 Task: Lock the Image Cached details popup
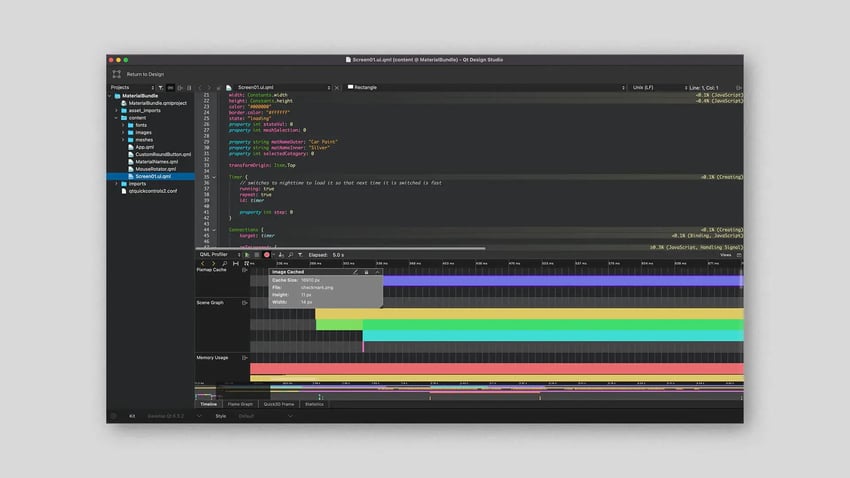tap(366, 272)
